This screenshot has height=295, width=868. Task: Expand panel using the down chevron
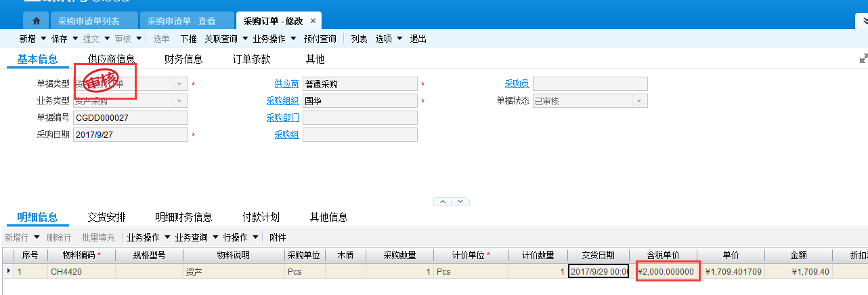point(461,201)
